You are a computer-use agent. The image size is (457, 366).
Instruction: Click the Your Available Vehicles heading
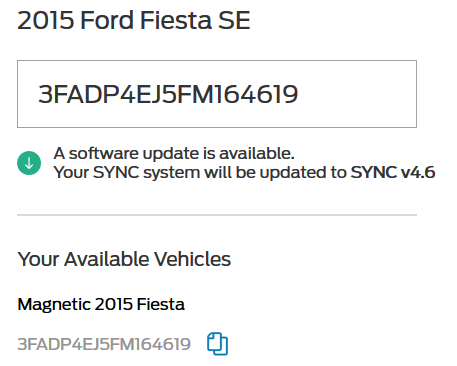pos(124,259)
